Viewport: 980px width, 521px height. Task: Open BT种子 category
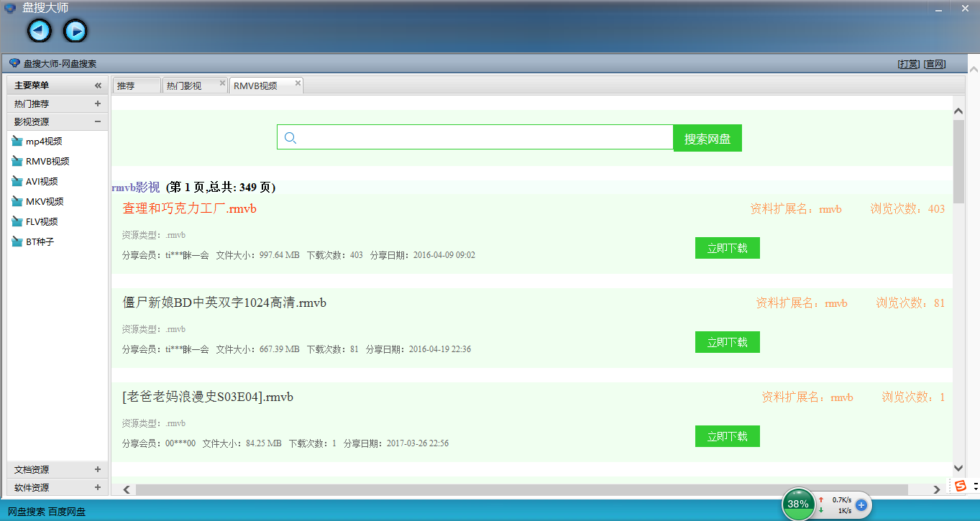pyautogui.click(x=40, y=242)
